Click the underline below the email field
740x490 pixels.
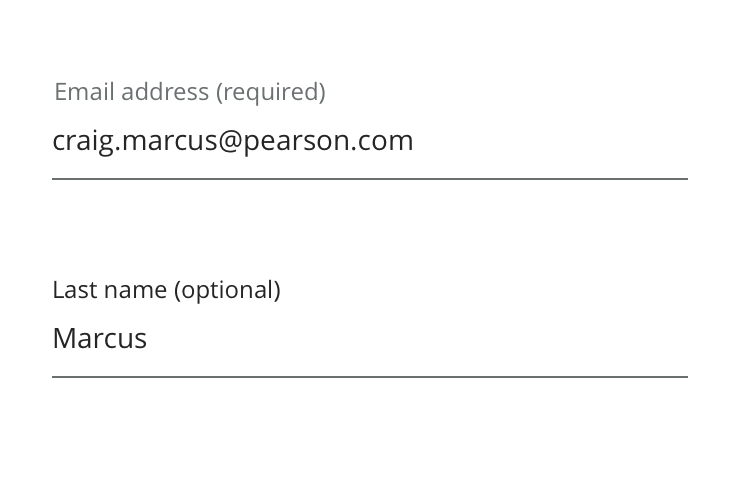(369, 179)
